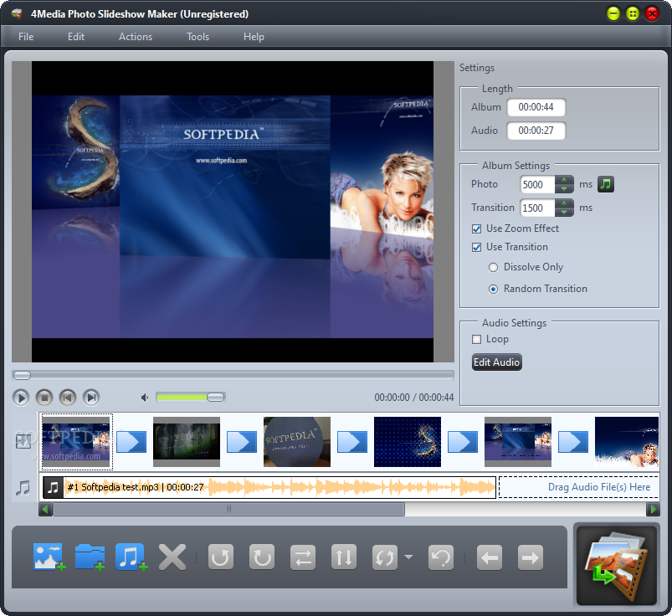Select the Softpedia test.mp3 audio clip
672x616 pixels.
269,487
